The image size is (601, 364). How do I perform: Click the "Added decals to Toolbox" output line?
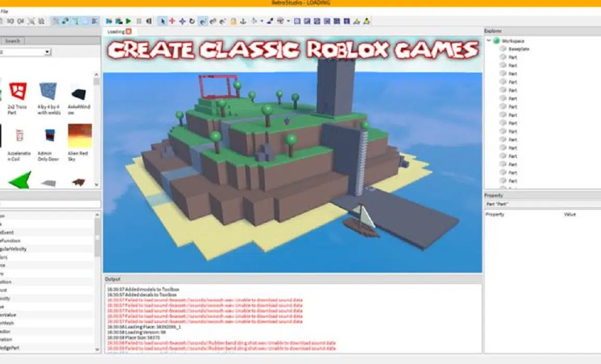[142, 295]
